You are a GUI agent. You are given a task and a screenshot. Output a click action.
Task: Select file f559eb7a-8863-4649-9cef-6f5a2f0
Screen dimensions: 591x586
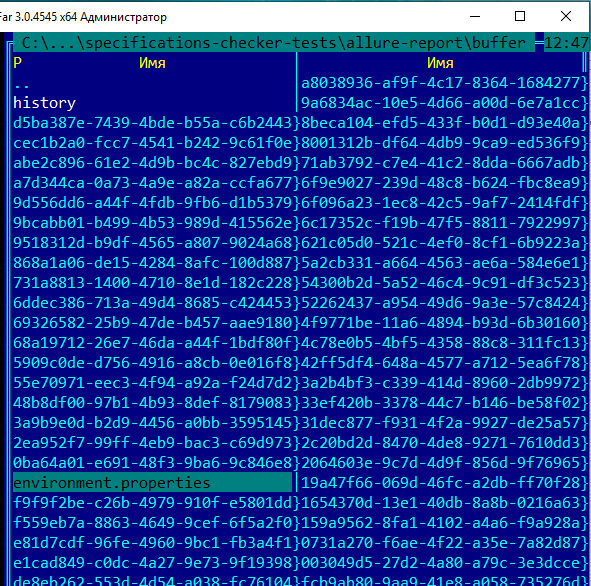click(152, 523)
